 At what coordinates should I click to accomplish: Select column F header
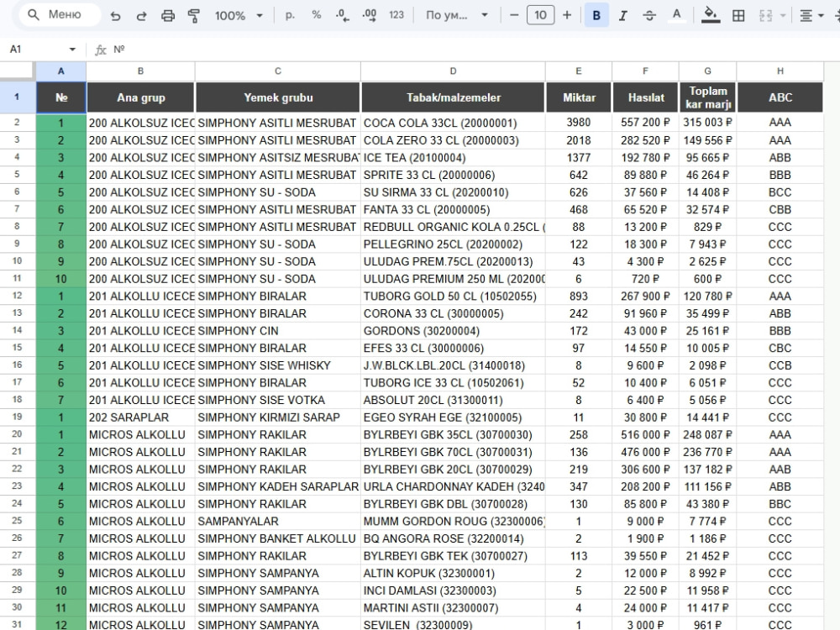(x=645, y=71)
